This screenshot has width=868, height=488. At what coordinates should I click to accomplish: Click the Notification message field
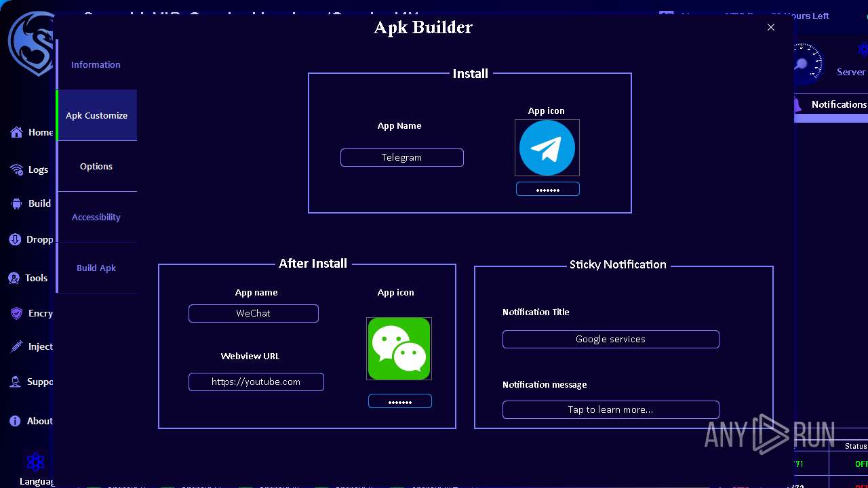click(x=610, y=409)
